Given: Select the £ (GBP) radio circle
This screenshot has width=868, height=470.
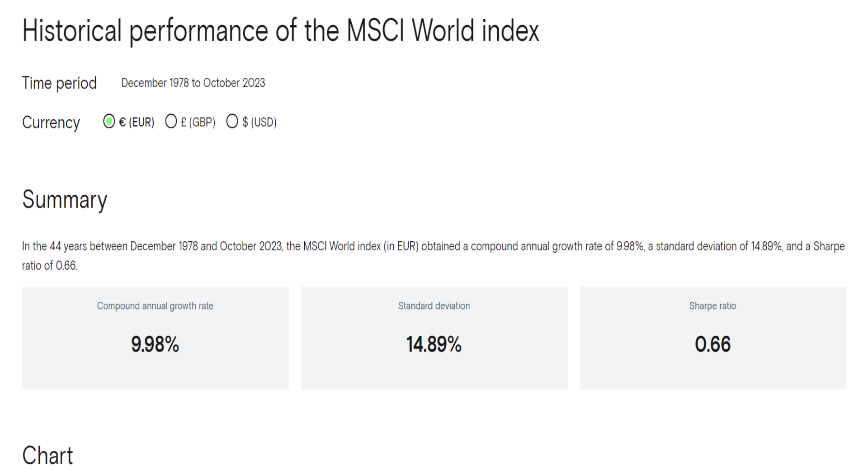Looking at the screenshot, I should [171, 122].
